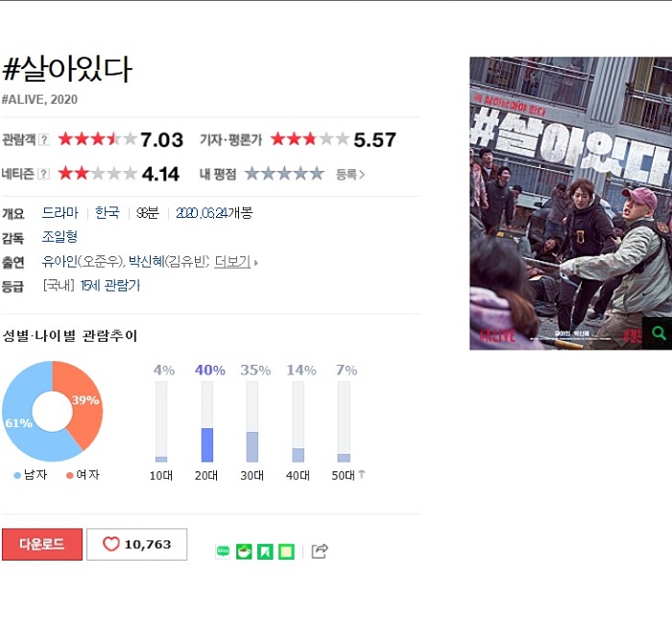
Task: Click 등록 to register rating
Action: 349,175
